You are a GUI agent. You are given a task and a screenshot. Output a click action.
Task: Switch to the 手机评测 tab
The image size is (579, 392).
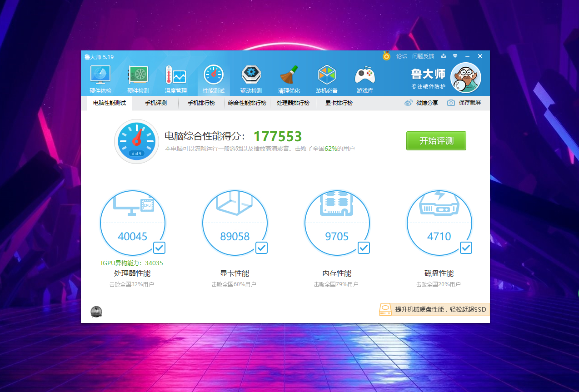pyautogui.click(x=156, y=103)
